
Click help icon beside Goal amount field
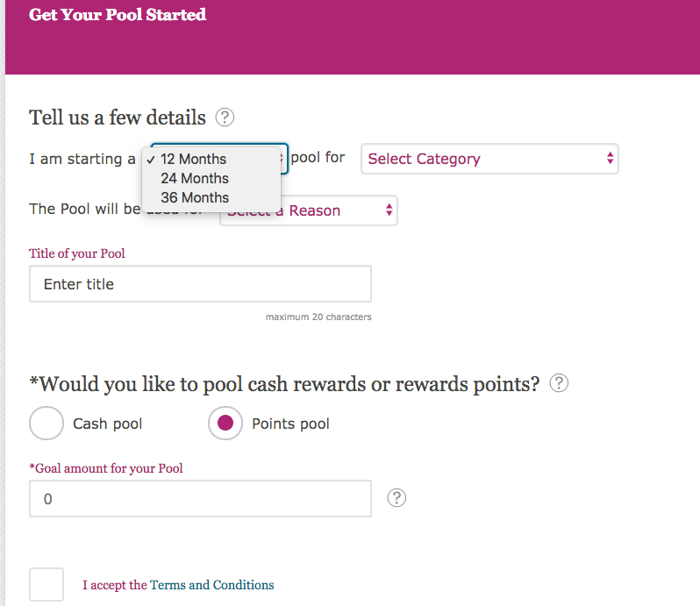pos(397,498)
